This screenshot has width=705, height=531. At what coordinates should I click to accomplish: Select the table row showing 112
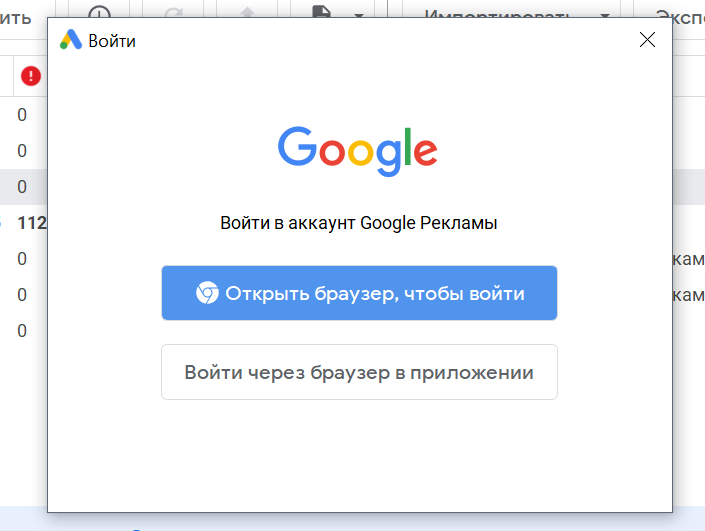click(x=30, y=223)
